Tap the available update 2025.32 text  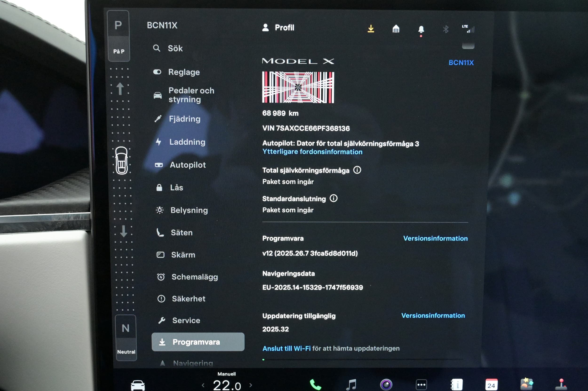click(x=275, y=329)
